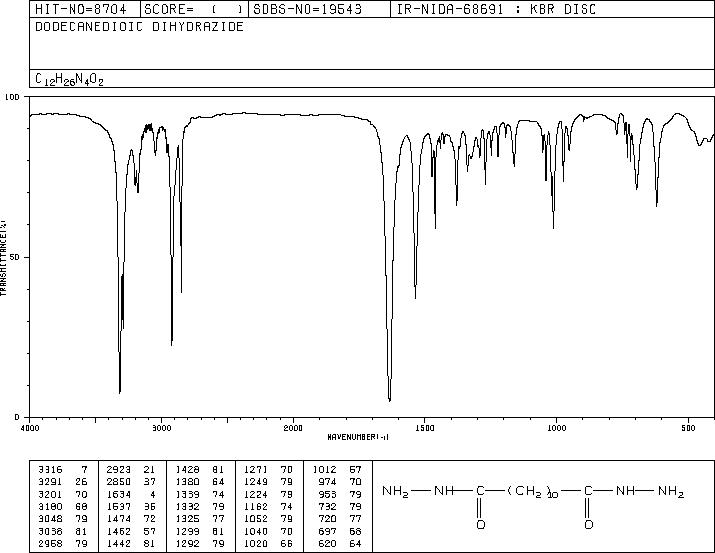Click the left NH2 group in structure
Image resolution: width=715 pixels, height=553 pixels.
pyautogui.click(x=395, y=492)
